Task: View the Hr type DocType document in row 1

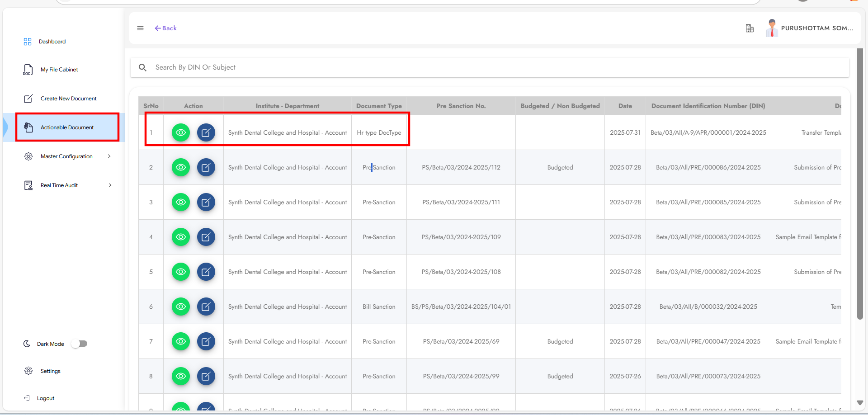Action: point(181,132)
